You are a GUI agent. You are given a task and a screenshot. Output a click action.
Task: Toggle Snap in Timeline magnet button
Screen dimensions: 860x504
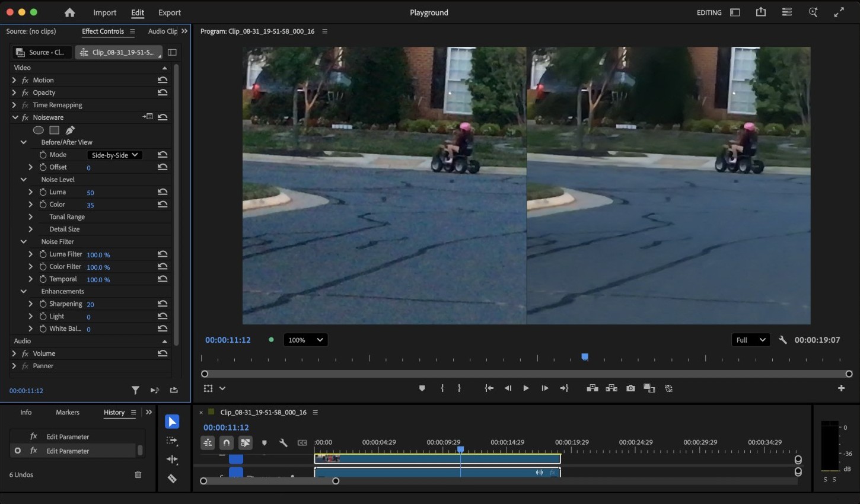point(226,442)
